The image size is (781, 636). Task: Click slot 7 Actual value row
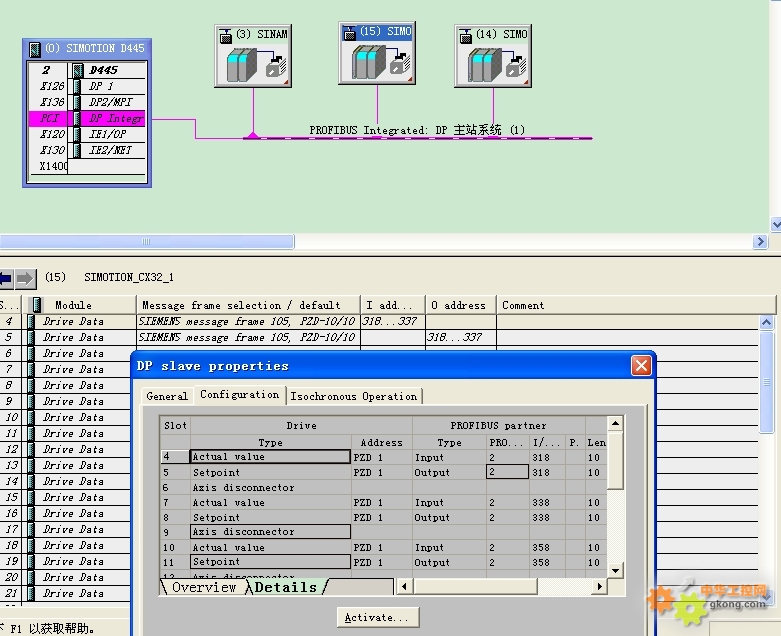384,503
